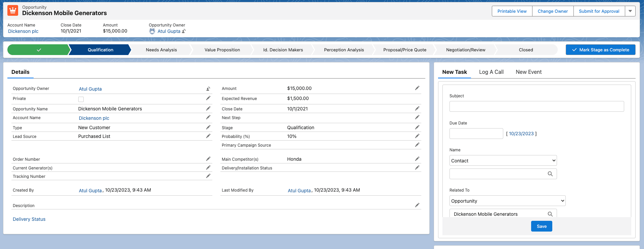Click the change owner icon beside header Atul Gupta
The image size is (644, 249).
(x=184, y=31)
